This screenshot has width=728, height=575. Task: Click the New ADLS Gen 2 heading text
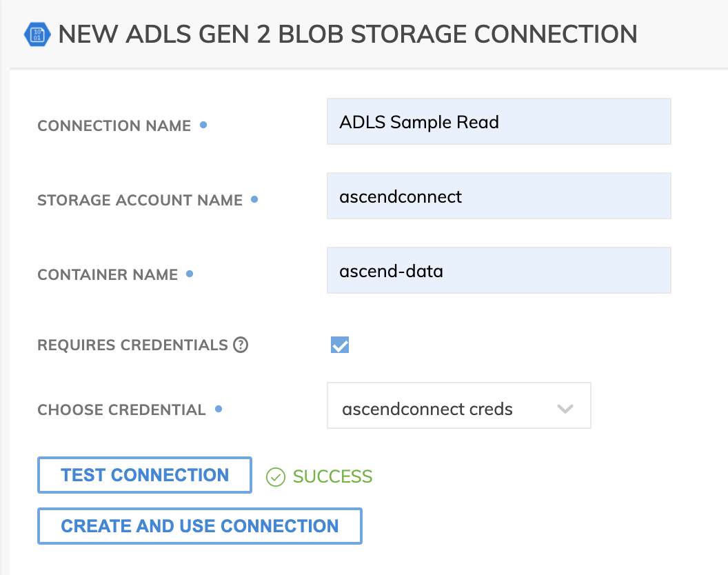[x=347, y=34]
